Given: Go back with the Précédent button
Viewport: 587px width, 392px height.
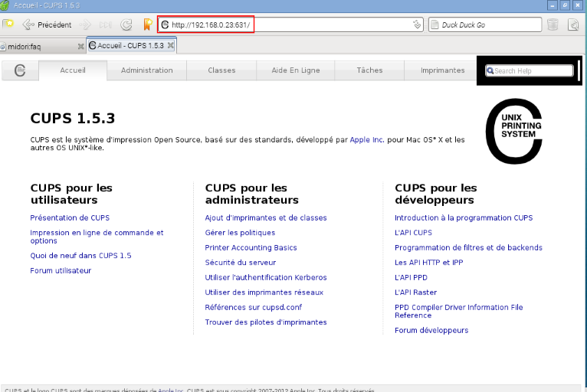Looking at the screenshot, I should pos(47,25).
